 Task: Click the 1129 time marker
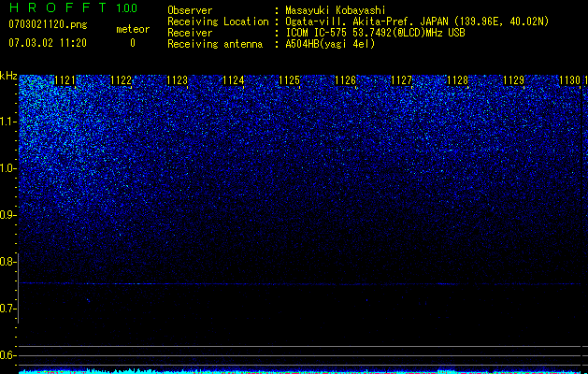[x=514, y=80]
